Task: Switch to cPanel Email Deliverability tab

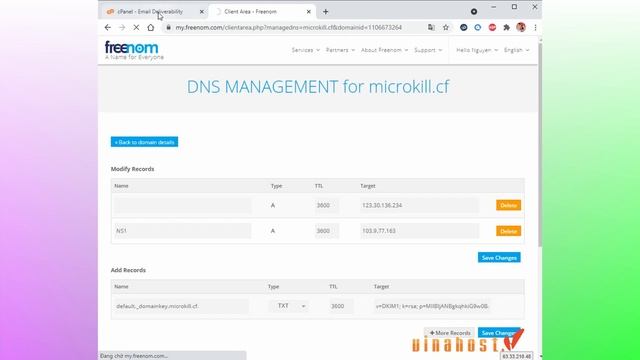Action: coord(150,12)
